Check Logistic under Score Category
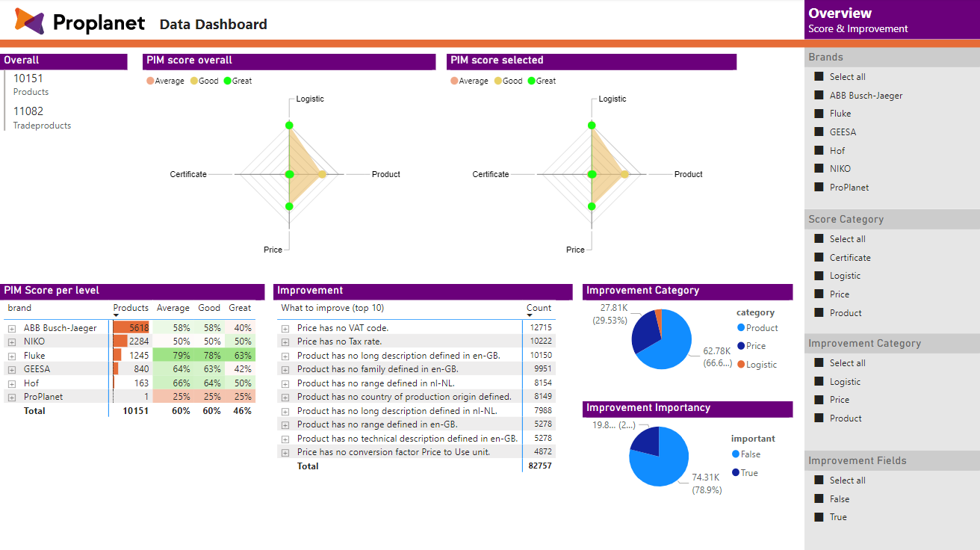Screen dimensions: 980x550 (x=819, y=276)
